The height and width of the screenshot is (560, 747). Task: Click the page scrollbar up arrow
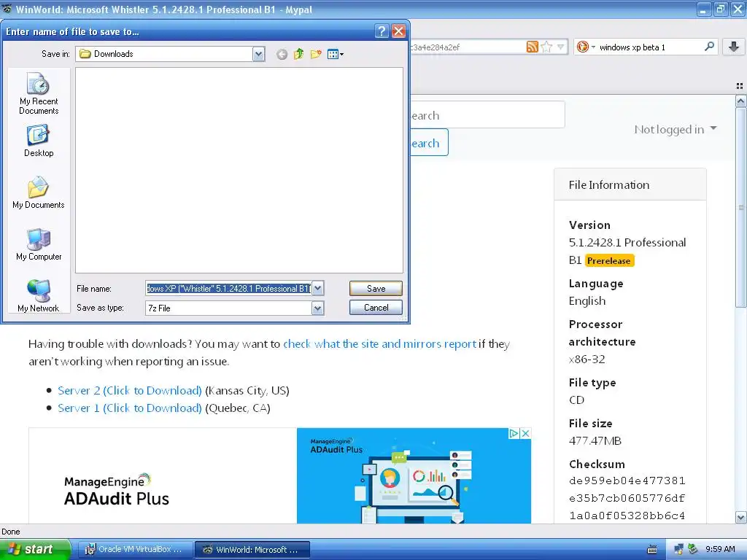tap(741, 101)
